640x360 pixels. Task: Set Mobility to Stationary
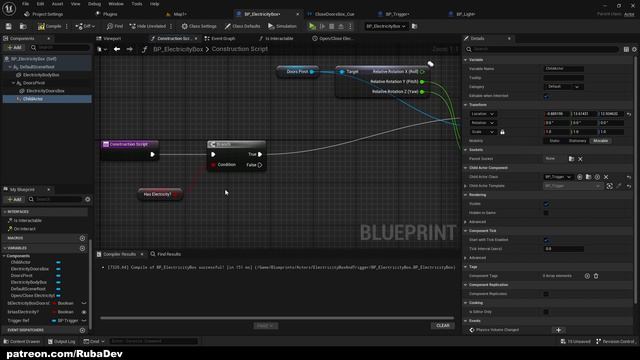[x=577, y=141]
